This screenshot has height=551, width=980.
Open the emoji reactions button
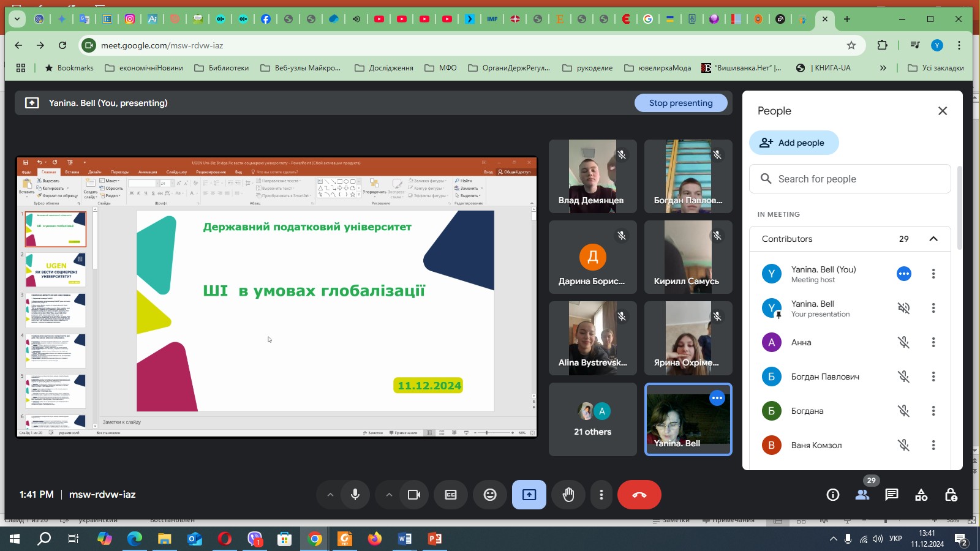point(490,495)
